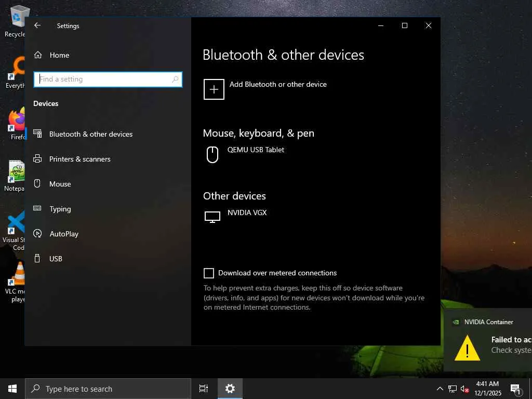
Task: Select Bluetooth & other devices in sidebar
Action: tap(108, 134)
